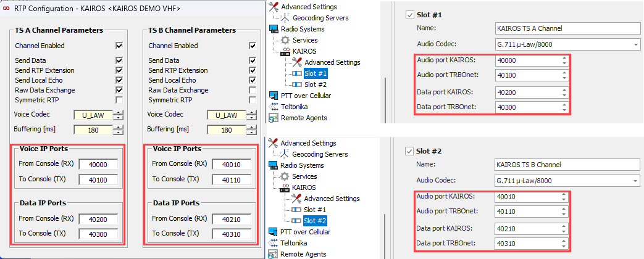The width and height of the screenshot is (644, 259).
Task: Click the Services gear icon in upper tree
Action: pyautogui.click(x=285, y=40)
